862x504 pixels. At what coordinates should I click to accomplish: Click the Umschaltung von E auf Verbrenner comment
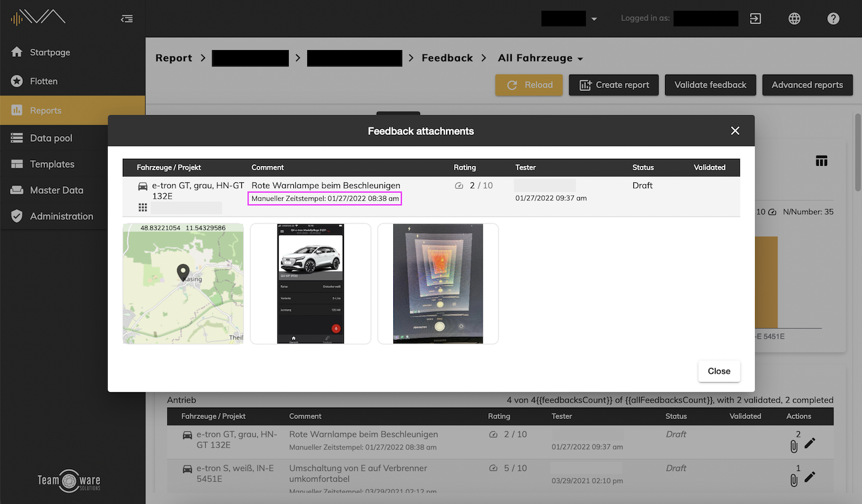coord(358,474)
